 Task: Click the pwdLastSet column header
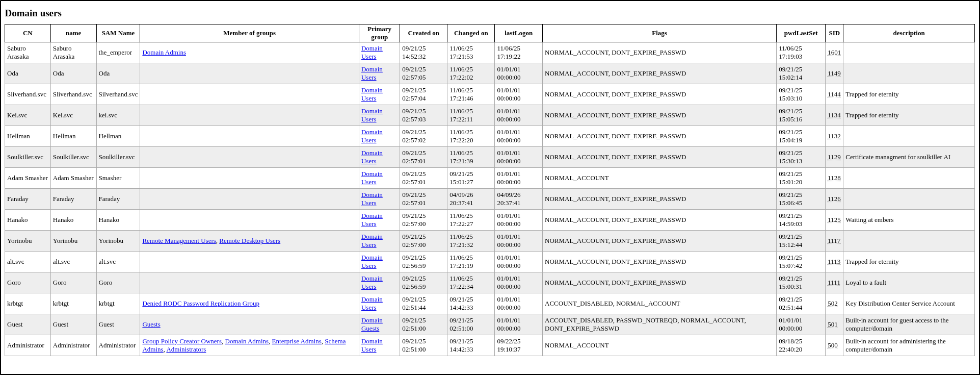(x=800, y=33)
